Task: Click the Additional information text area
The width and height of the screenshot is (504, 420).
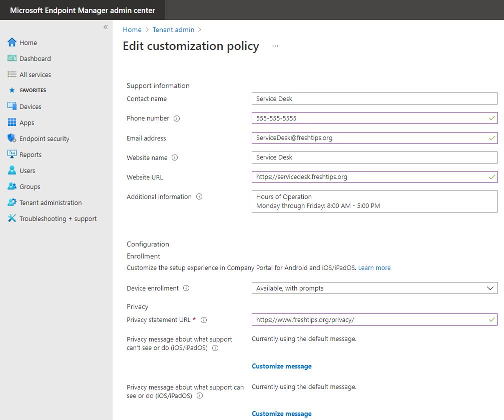Action: (374, 201)
